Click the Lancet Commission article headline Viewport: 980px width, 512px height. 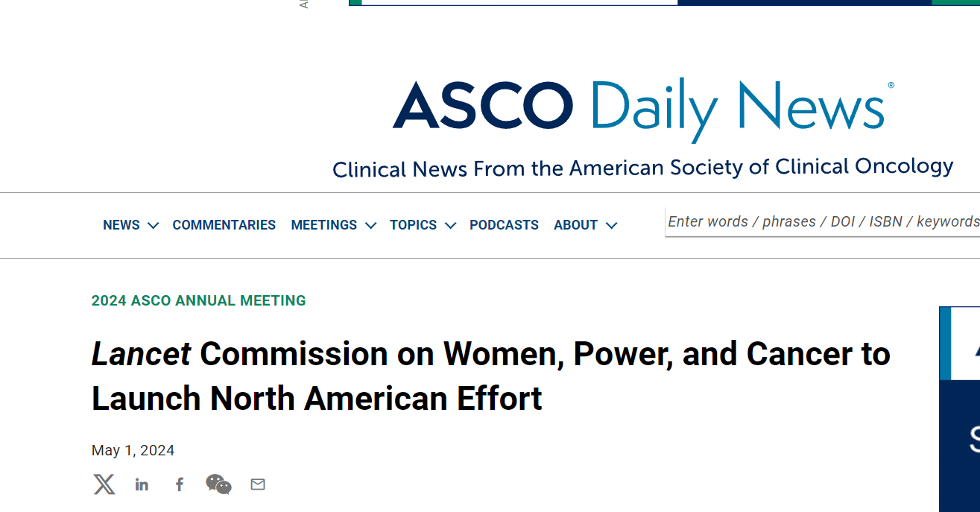coord(490,376)
